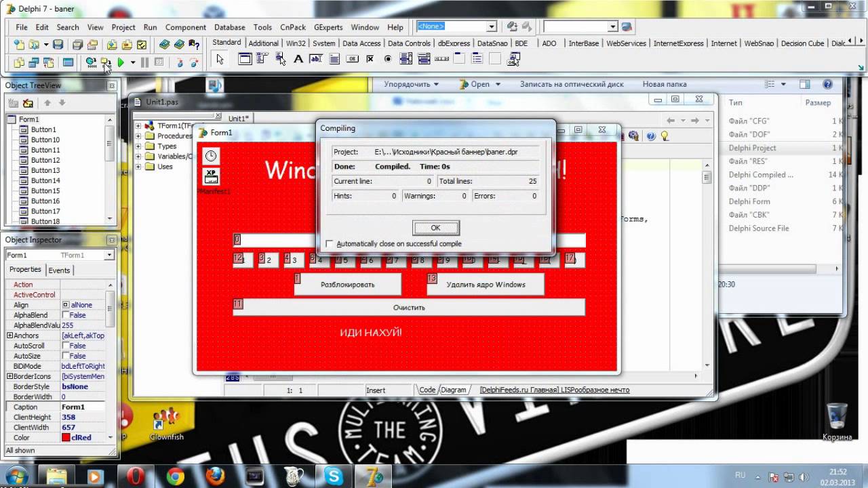The width and height of the screenshot is (868, 488).
Task: Open Skype on the taskbar
Action: coord(334,476)
